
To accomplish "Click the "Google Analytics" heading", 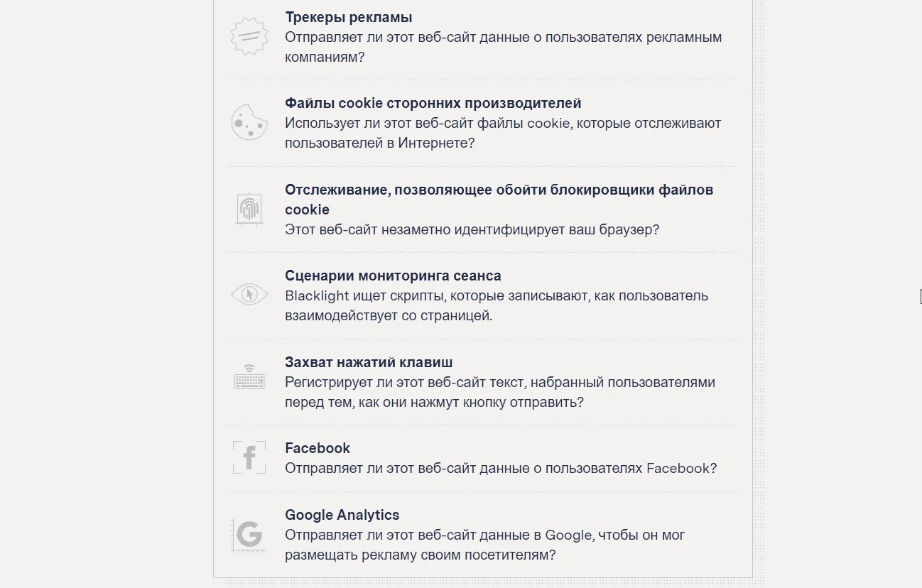I will 342,515.
